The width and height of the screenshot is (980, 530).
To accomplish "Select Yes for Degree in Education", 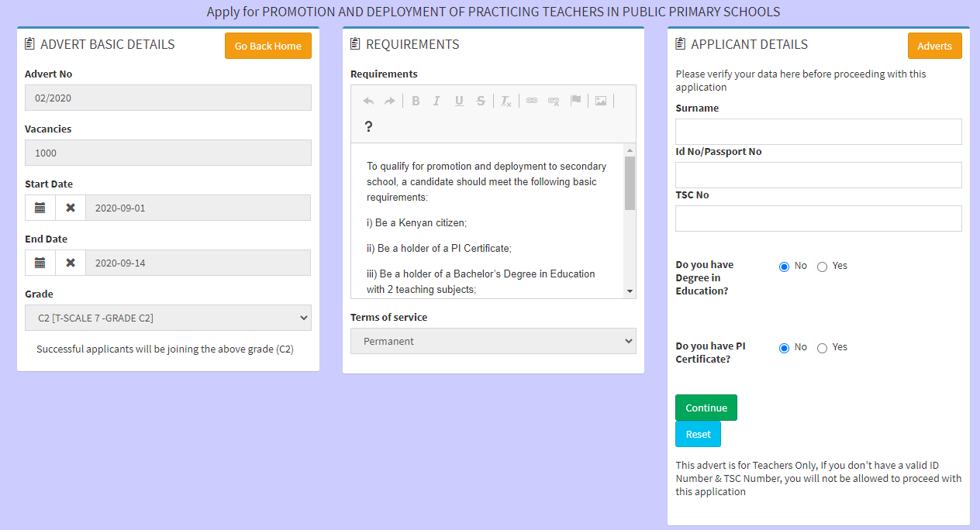I will (x=823, y=267).
